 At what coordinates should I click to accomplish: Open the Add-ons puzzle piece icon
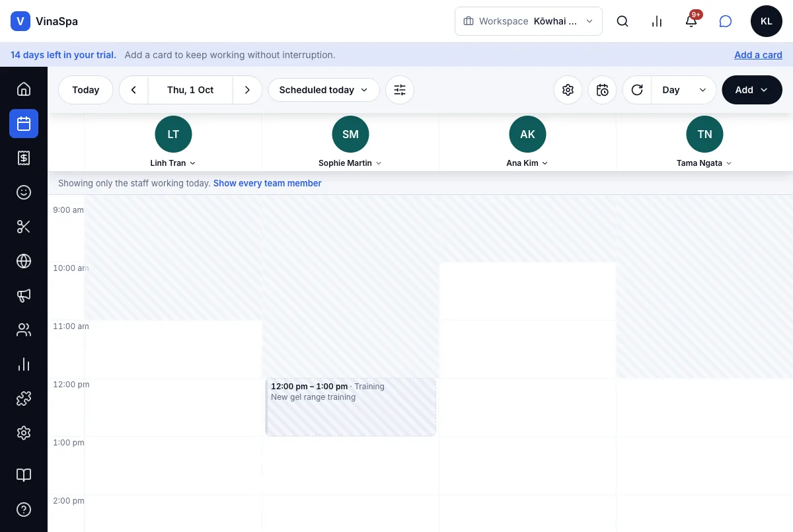pos(24,399)
